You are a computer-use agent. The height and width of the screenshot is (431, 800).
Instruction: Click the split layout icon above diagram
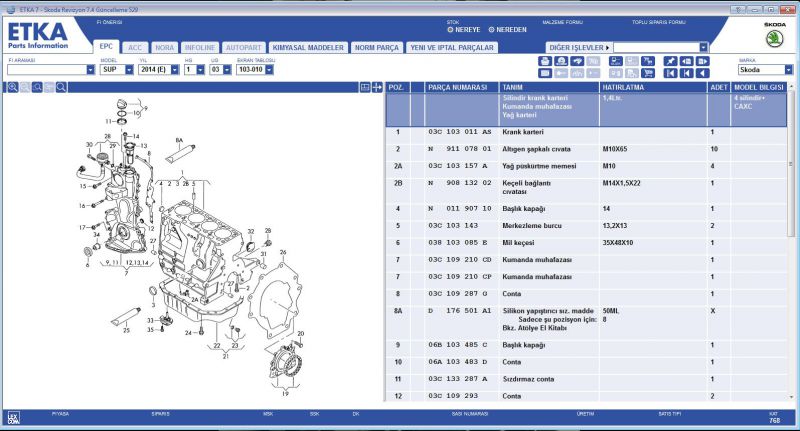[x=365, y=87]
